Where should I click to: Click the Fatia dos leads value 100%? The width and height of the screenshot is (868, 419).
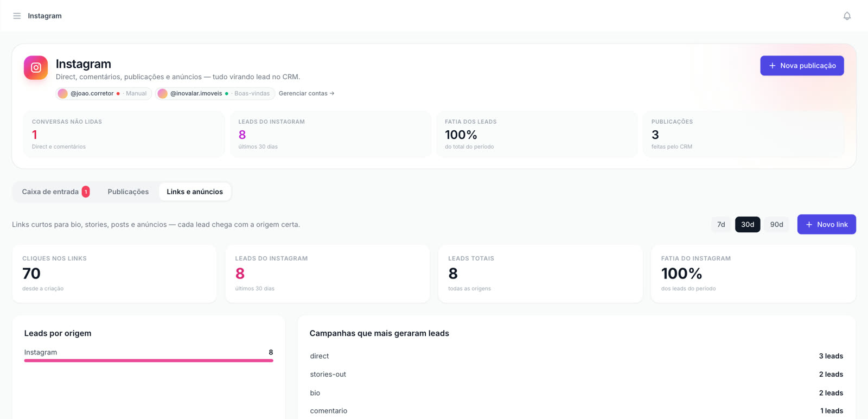click(x=461, y=135)
